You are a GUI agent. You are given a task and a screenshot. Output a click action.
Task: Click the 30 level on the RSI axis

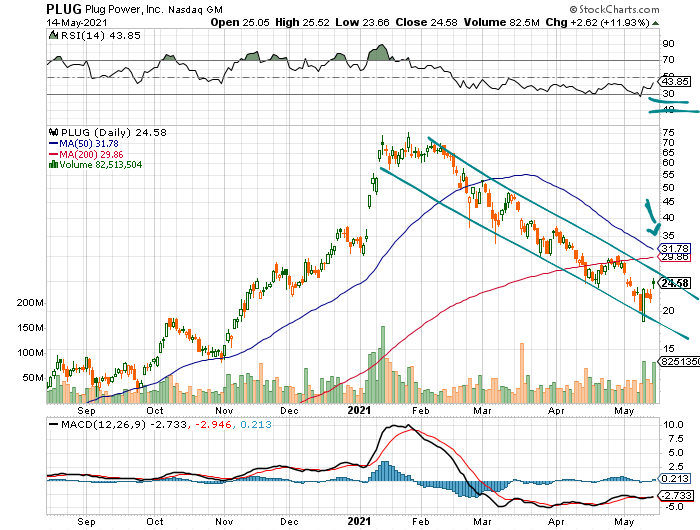click(668, 94)
